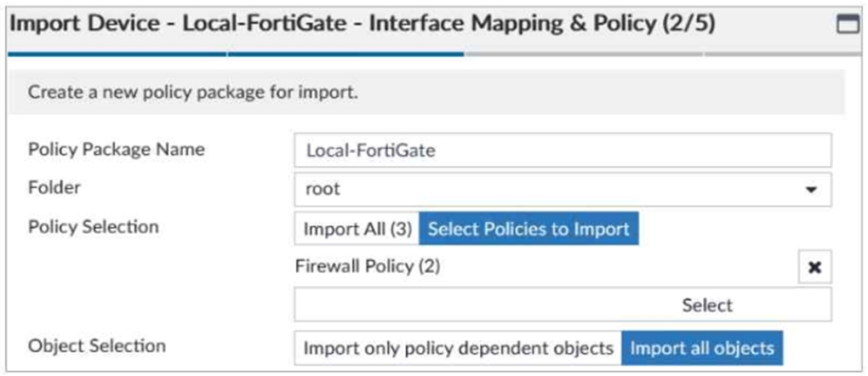Click the second blue wizard progress segment
868x376 pixels.
pos(346,54)
